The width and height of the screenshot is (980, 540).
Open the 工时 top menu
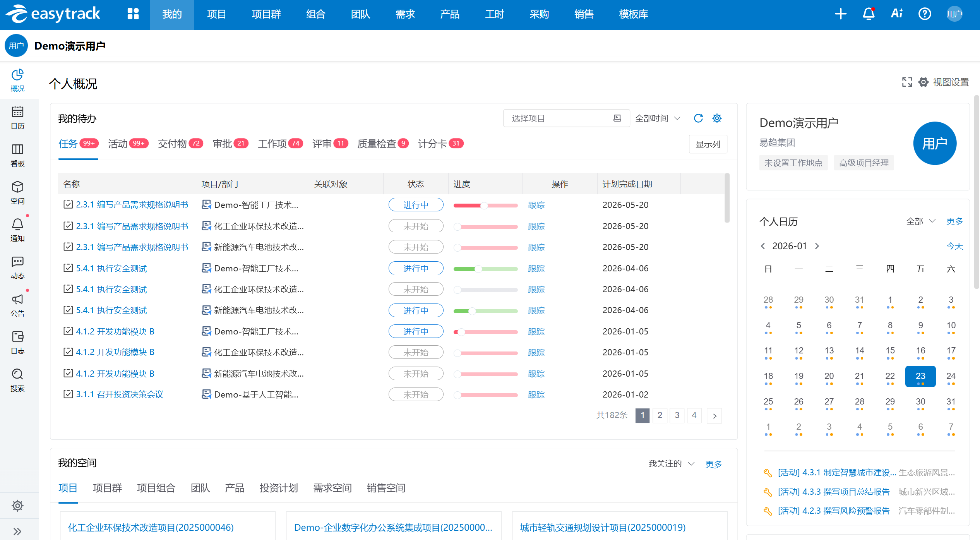pyautogui.click(x=494, y=14)
